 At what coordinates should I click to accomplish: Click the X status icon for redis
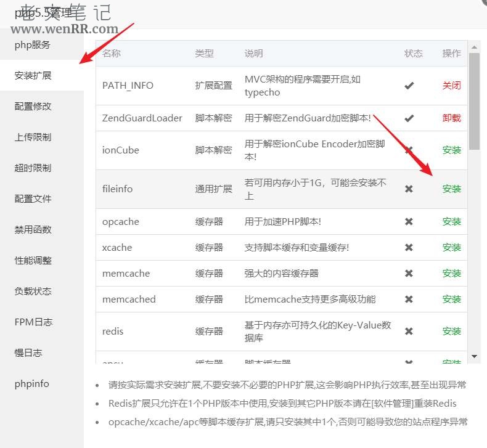[409, 332]
